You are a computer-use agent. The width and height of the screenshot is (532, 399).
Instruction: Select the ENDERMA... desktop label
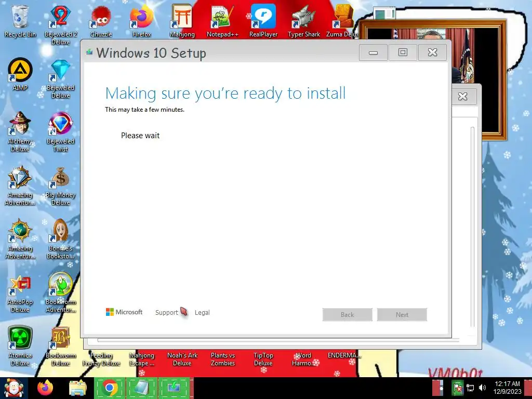click(x=344, y=355)
